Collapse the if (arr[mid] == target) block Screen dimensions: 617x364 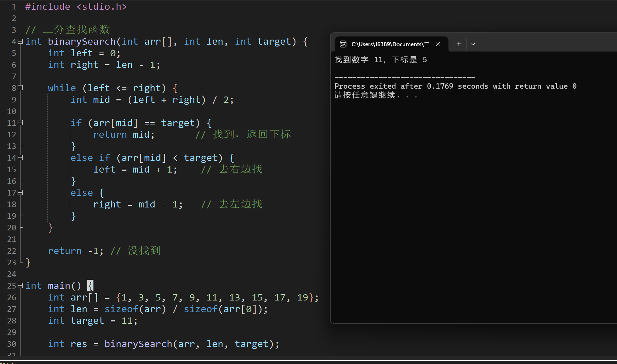(x=20, y=123)
